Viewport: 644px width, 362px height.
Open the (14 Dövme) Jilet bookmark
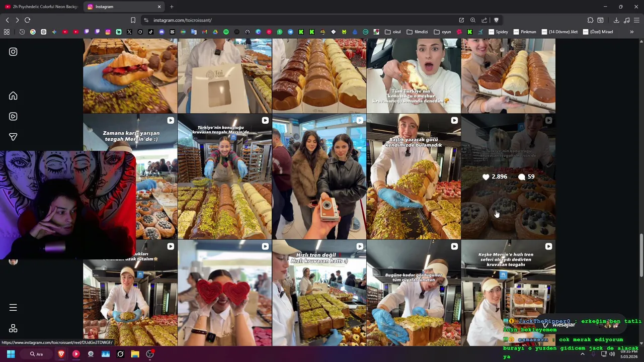pyautogui.click(x=559, y=32)
